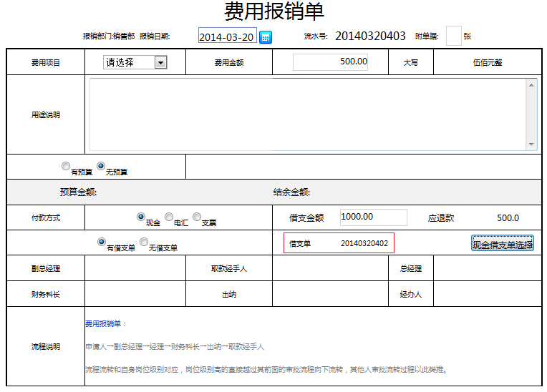Image resolution: width=547 pixels, height=392 pixels.
Task: Choose 支票 as payment method
Action: (197, 216)
